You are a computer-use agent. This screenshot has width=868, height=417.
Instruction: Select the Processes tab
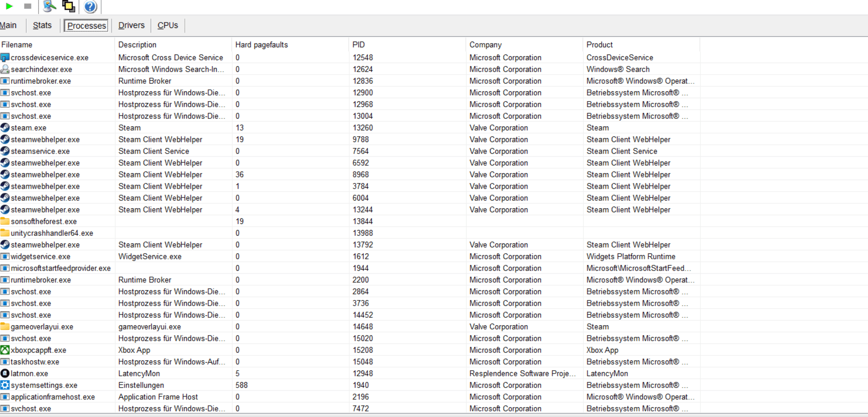[87, 26]
